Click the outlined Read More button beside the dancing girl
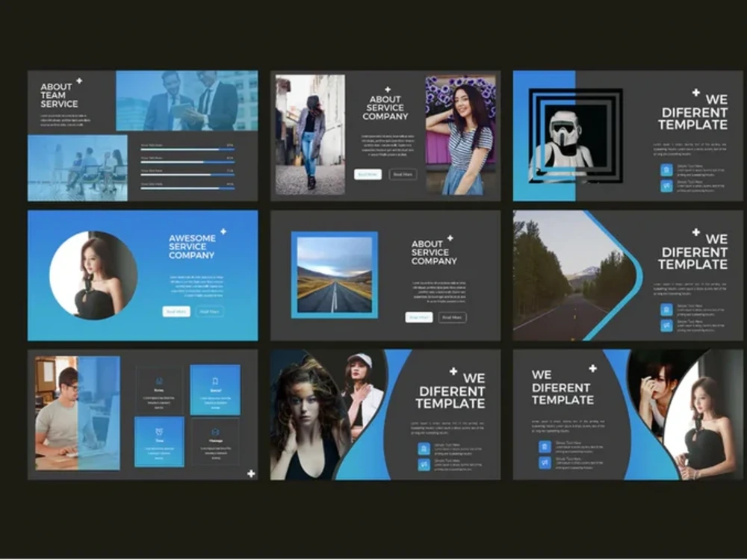Screen dimensions: 747x560 (x=403, y=174)
